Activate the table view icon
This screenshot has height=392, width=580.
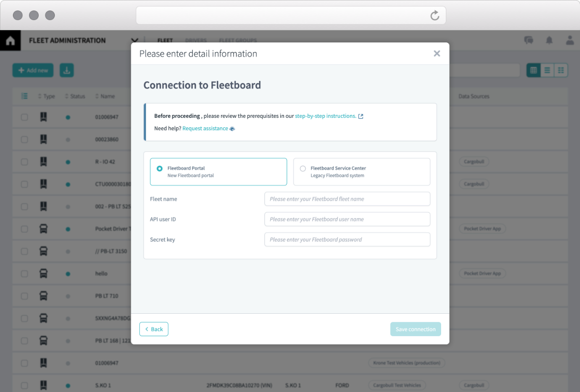[x=533, y=70]
